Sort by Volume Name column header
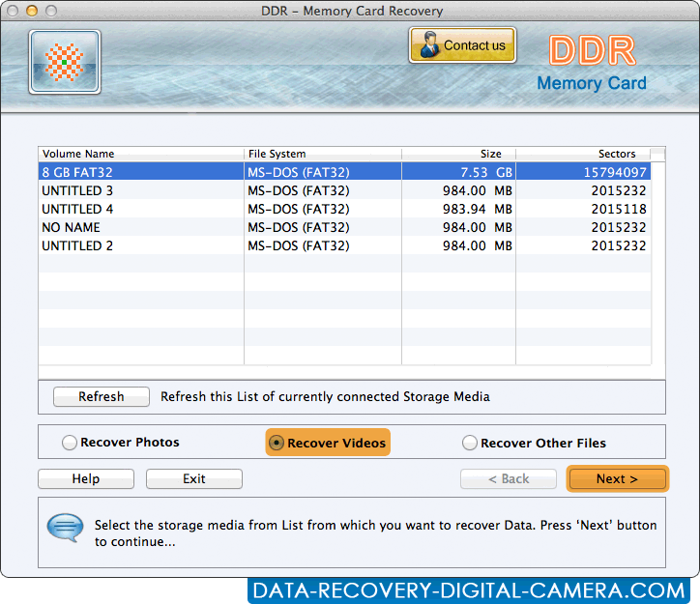Screen dimensions: 700x604 tap(141, 154)
